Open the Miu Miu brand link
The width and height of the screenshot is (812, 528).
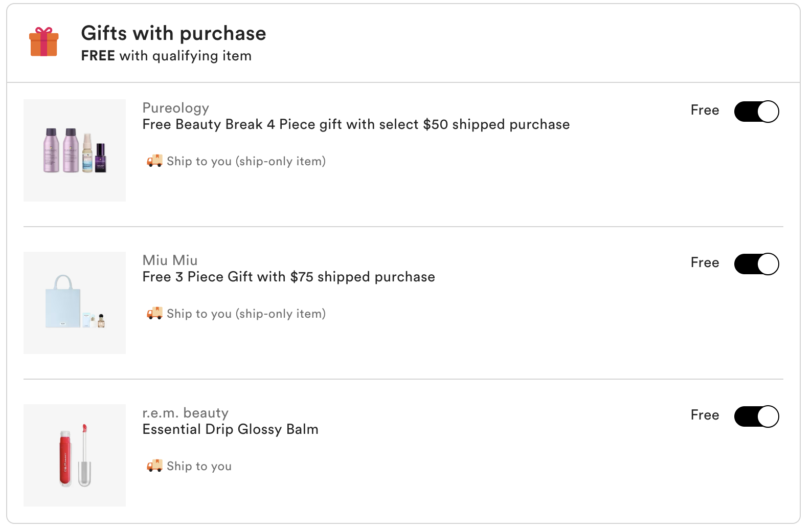click(170, 260)
